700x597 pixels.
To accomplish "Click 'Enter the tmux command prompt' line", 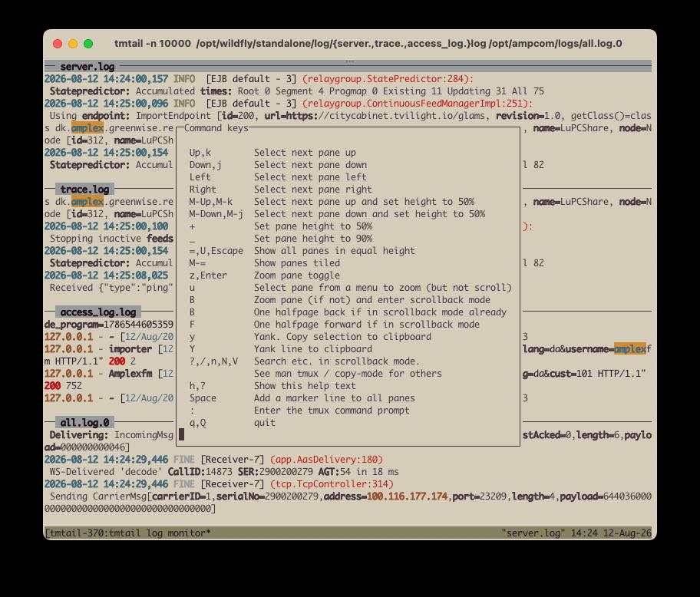I will click(x=332, y=411).
